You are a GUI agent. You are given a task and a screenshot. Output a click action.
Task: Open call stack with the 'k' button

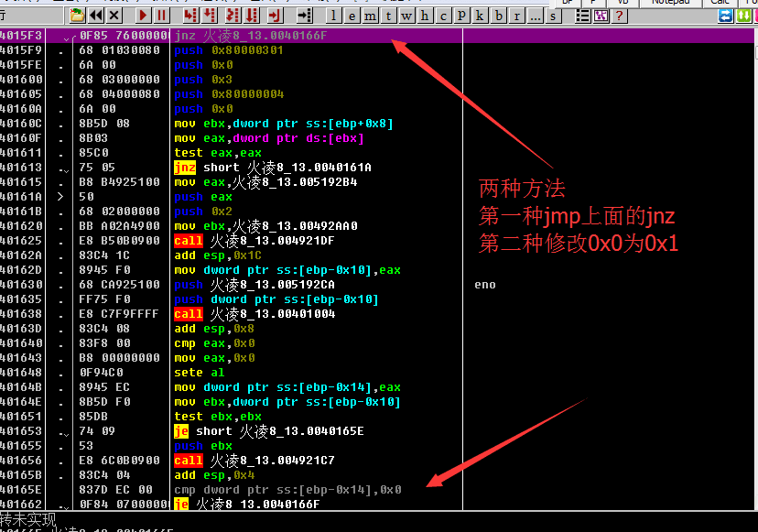click(x=480, y=16)
